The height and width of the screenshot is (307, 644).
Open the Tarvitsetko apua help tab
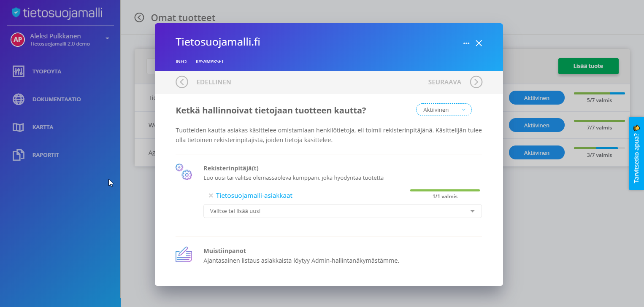coord(636,153)
